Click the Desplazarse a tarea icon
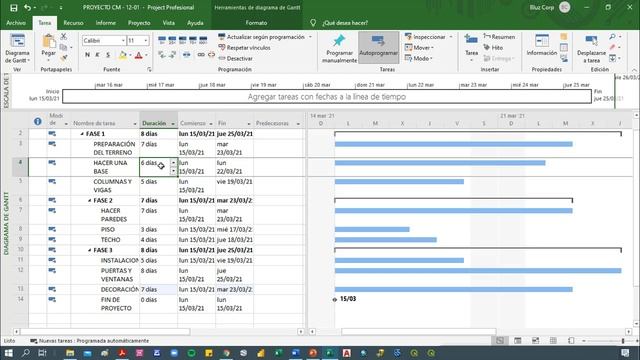Screen dimensions: 640x360 [x=591, y=40]
